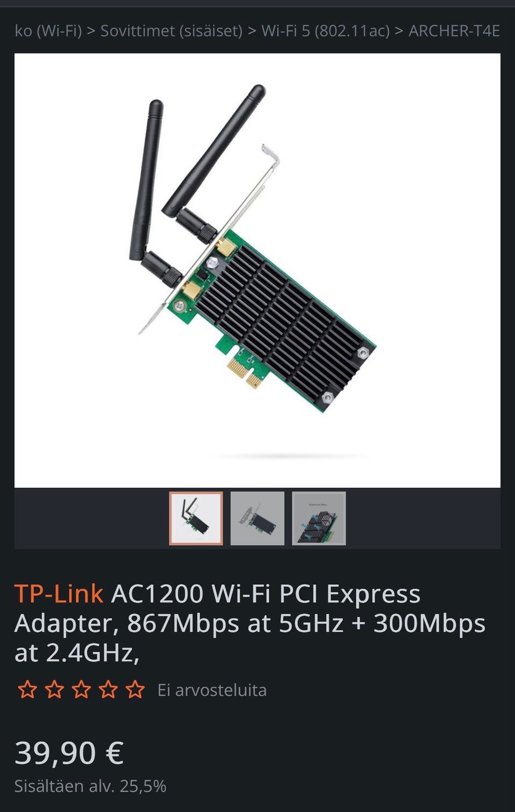The height and width of the screenshot is (812, 515).
Task: Click the breadcrumb arrow after ko (Wi-Fi)
Action: 91,31
